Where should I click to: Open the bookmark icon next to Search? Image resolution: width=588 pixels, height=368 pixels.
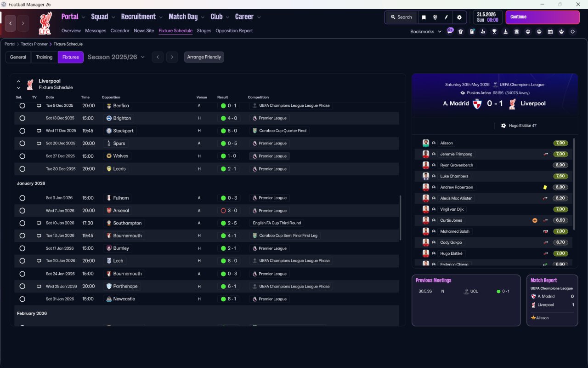click(424, 17)
